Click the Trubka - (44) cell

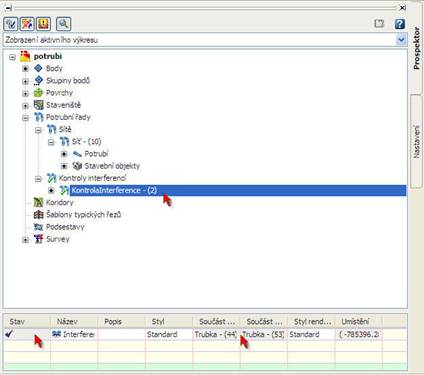click(x=216, y=334)
